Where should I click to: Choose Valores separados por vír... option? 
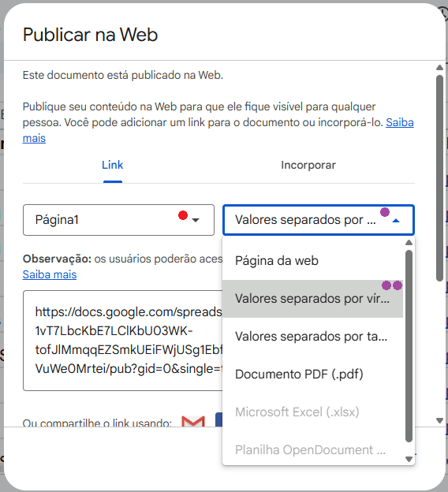(312, 299)
